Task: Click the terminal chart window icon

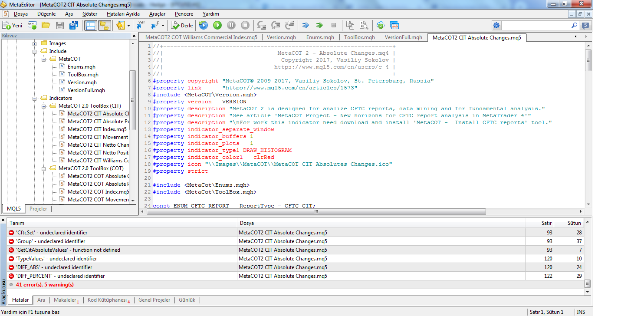Action: (x=394, y=26)
